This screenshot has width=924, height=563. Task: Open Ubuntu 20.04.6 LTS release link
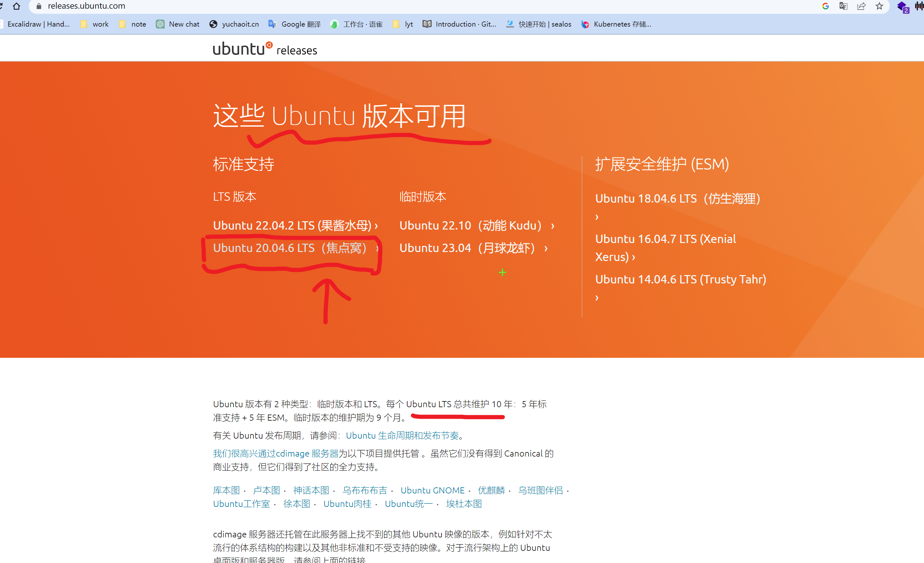click(296, 248)
